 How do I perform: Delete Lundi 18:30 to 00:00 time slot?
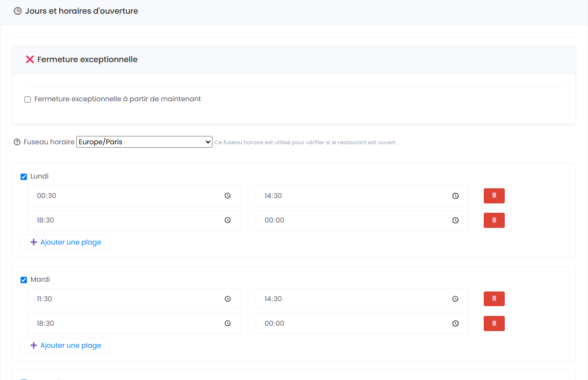[494, 220]
